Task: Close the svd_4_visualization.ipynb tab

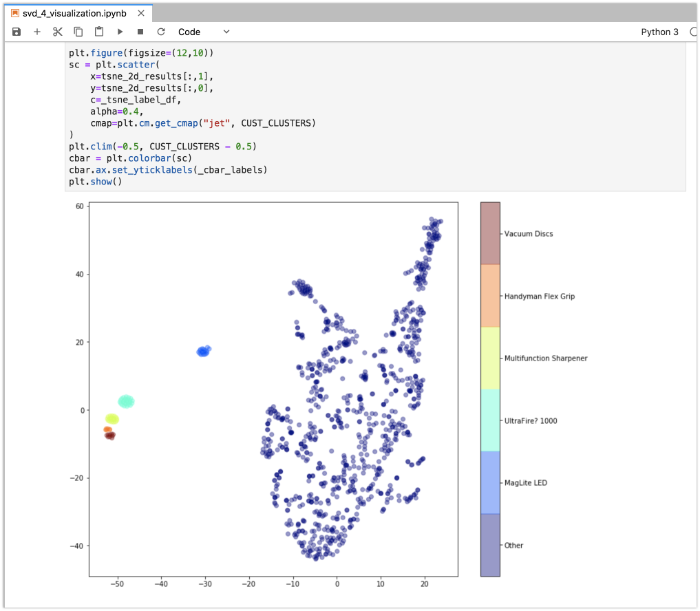Action: click(142, 12)
